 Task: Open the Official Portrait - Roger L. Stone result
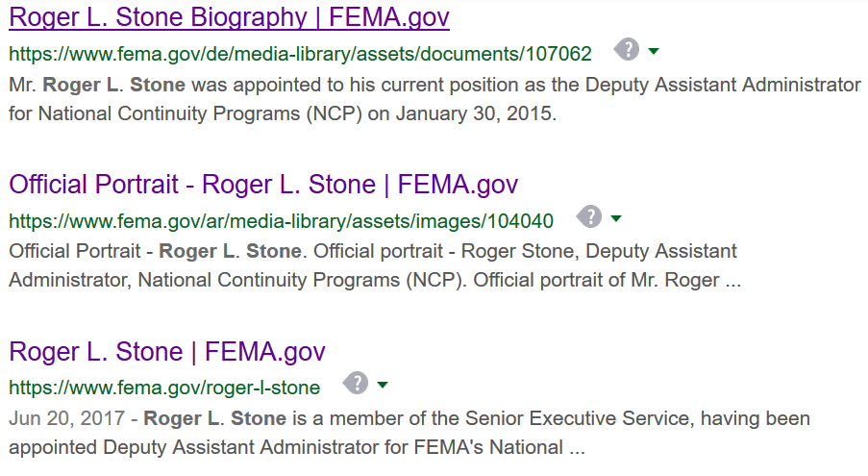point(263,185)
